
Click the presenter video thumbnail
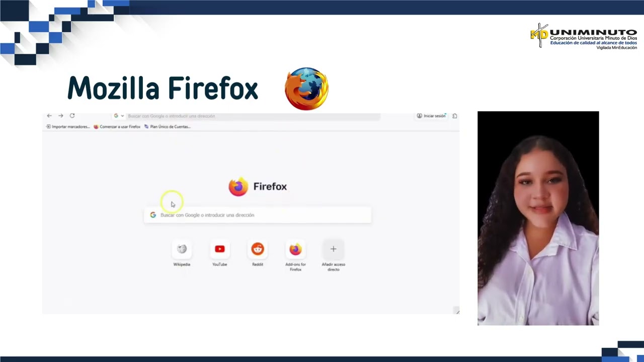click(x=538, y=218)
